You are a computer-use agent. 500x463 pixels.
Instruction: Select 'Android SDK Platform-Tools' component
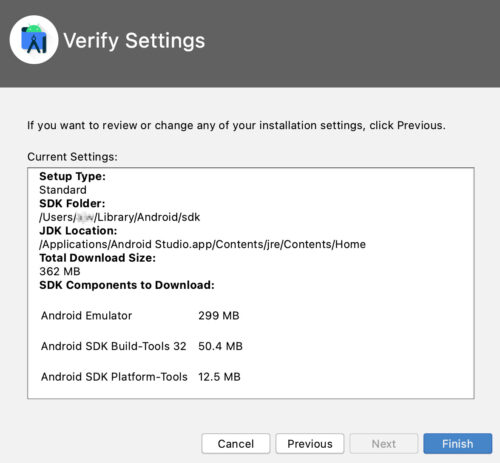[114, 377]
